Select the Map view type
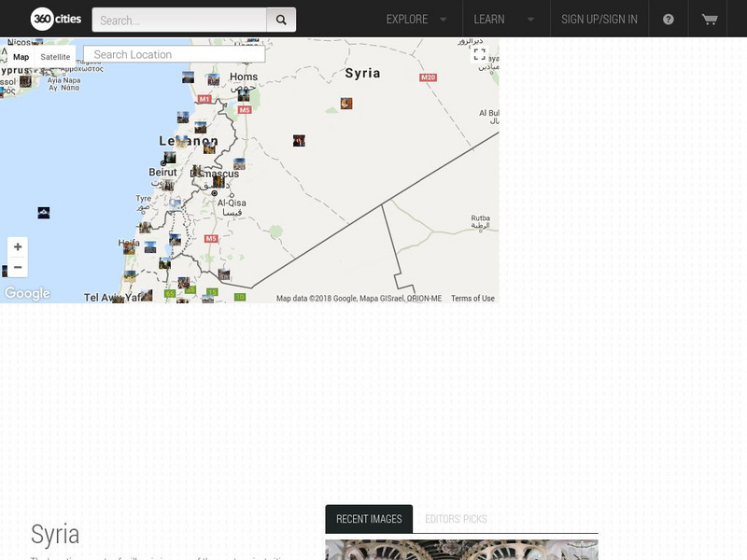Viewport: 747px width, 560px height. (21, 57)
